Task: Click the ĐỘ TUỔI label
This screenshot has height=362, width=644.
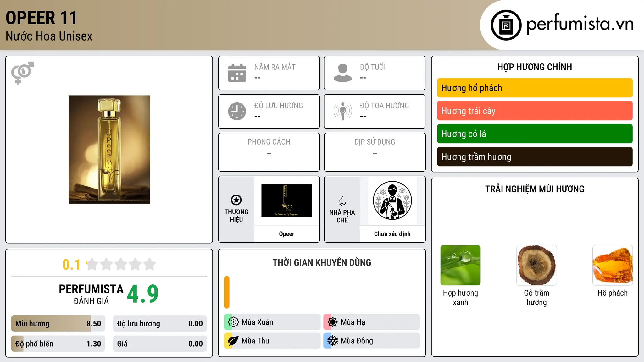Action: tap(373, 67)
